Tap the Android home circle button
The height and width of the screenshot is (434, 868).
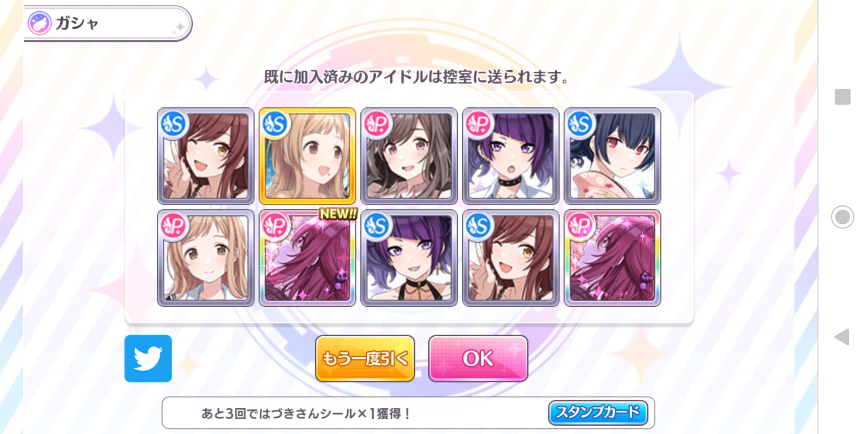tap(842, 217)
